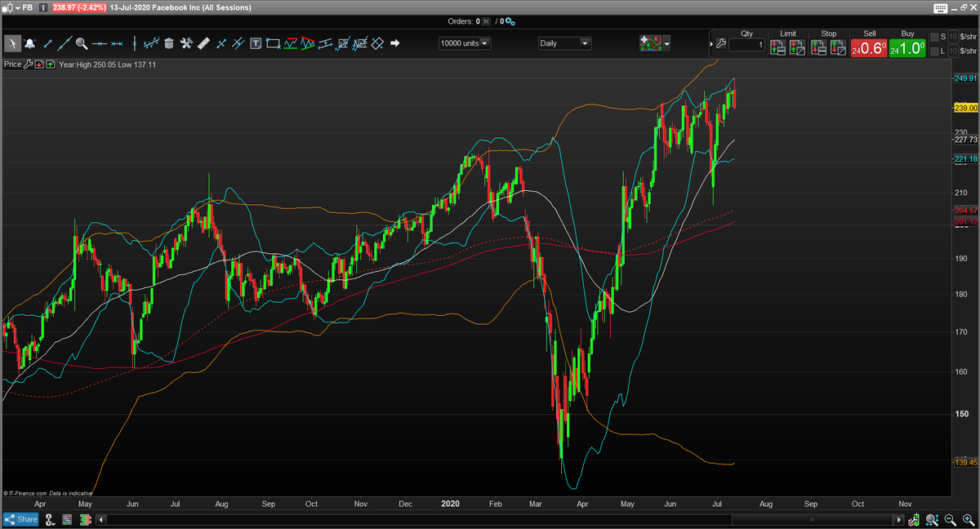This screenshot has height=529, width=980.
Task: Click the 139.45 lower band label
Action: pyautogui.click(x=965, y=462)
